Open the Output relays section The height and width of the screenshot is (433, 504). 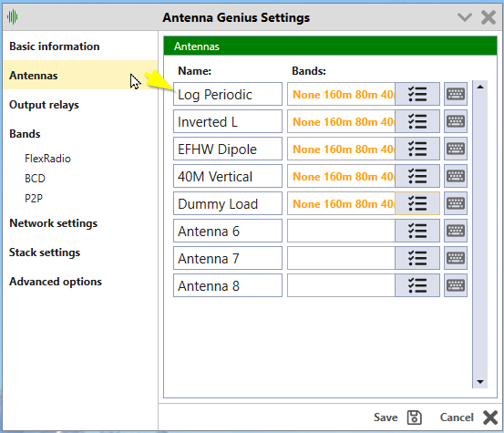[x=44, y=105]
